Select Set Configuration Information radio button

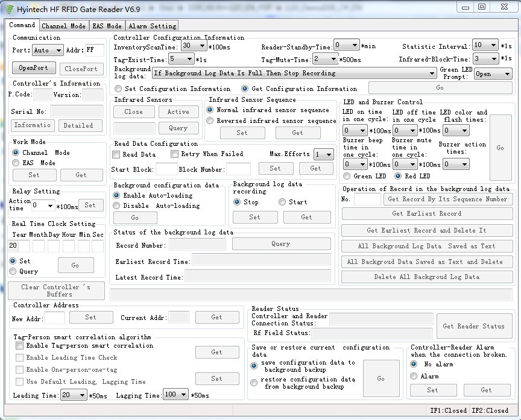point(172,89)
